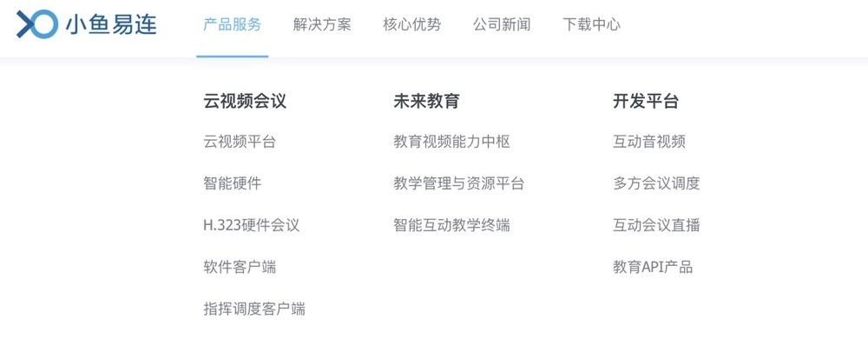Open H.323硬件会议 link

pos(252,225)
